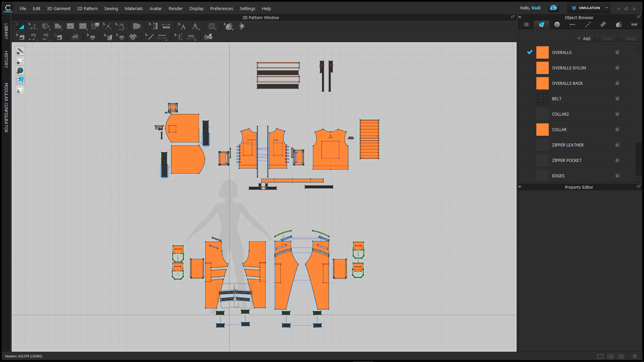Open the Render menu
Screen dimensions: 644x362
pyautogui.click(x=176, y=9)
